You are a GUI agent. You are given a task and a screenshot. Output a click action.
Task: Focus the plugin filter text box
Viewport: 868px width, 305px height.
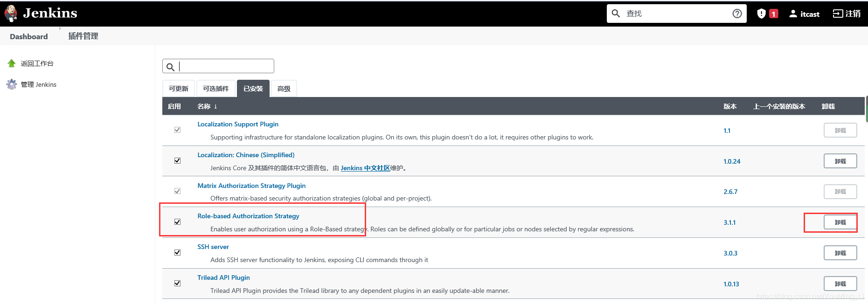pos(218,66)
